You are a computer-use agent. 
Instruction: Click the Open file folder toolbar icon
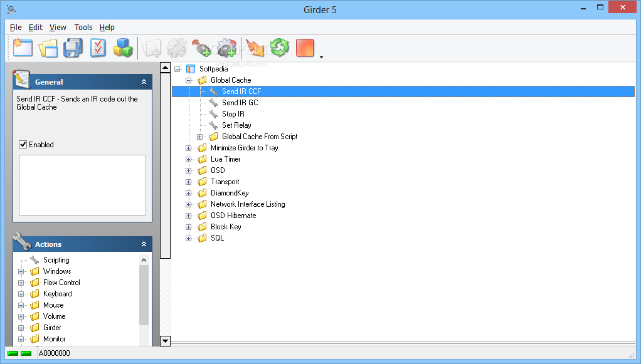(48, 48)
